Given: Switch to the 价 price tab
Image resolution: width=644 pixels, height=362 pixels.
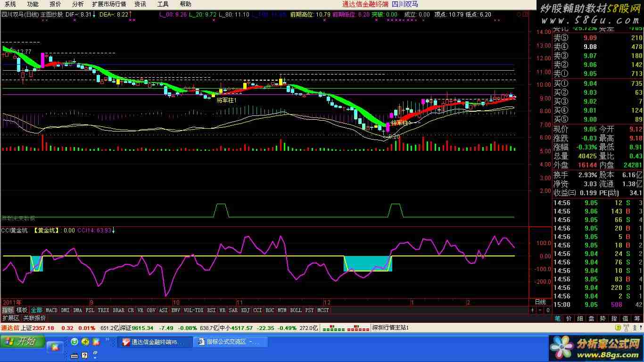Looking at the screenshot, I should click(x=569, y=319).
